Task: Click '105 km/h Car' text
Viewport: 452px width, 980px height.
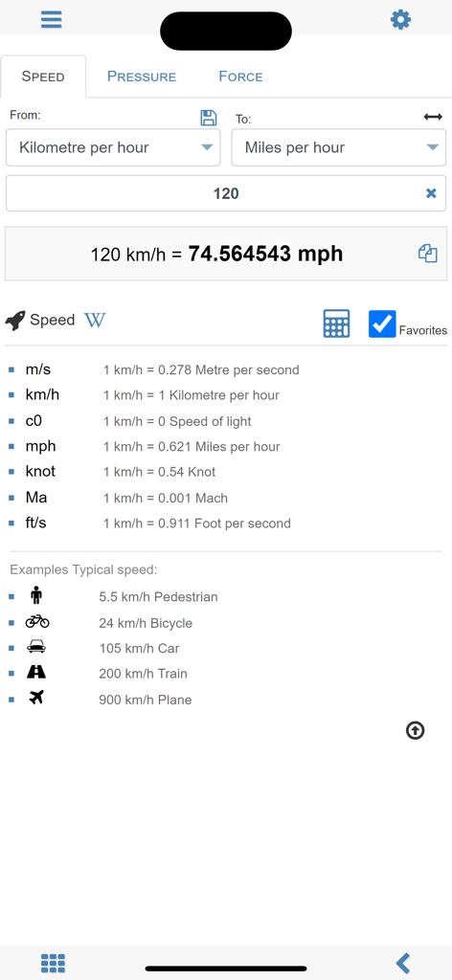Action: (139, 649)
